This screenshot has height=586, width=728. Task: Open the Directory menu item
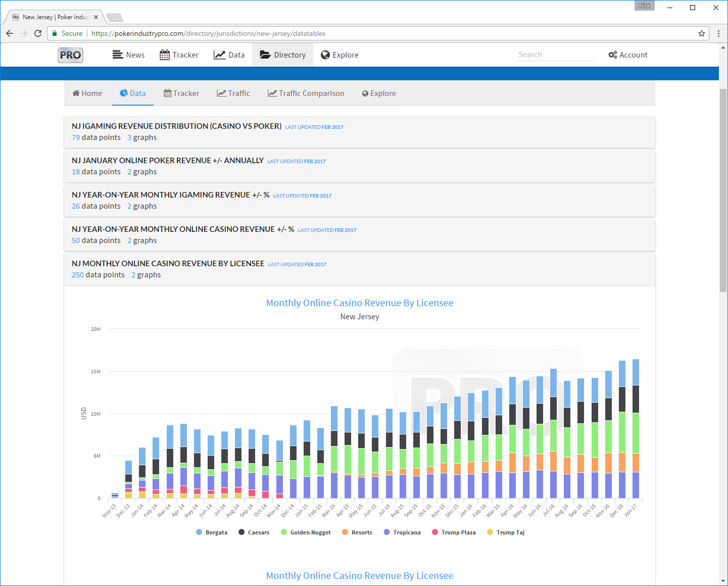[x=282, y=55]
